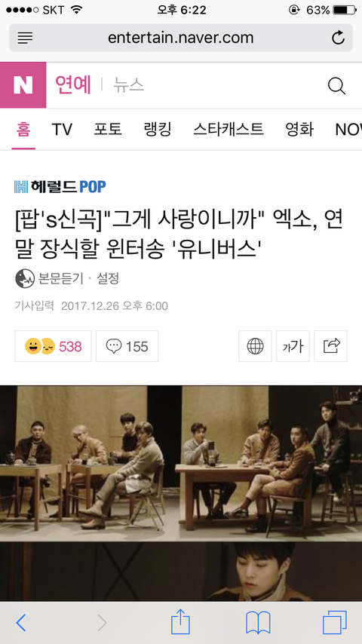The image size is (362, 644).
Task: Switch to the TV tab
Action: [62, 129]
